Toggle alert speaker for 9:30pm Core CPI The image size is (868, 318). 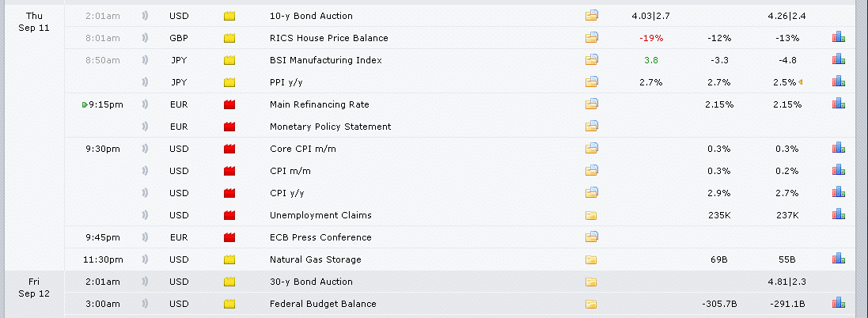145,148
